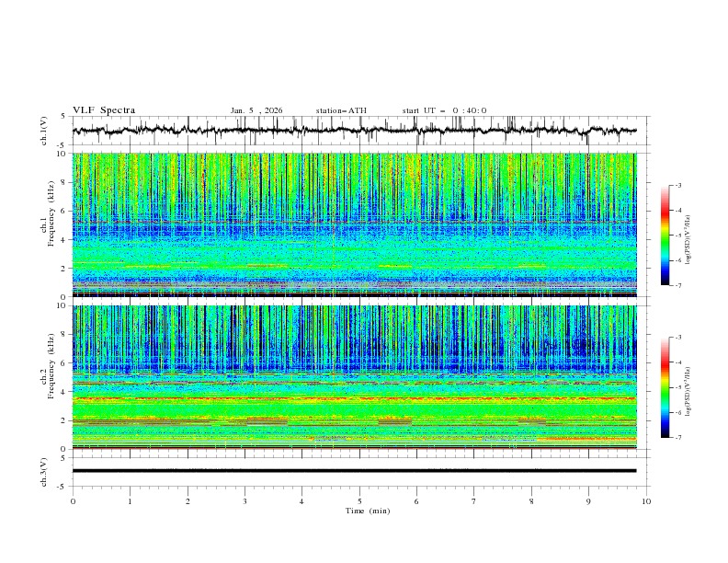
Task: Click the ch.1 spectrogram color scale bar
Action: (665, 236)
